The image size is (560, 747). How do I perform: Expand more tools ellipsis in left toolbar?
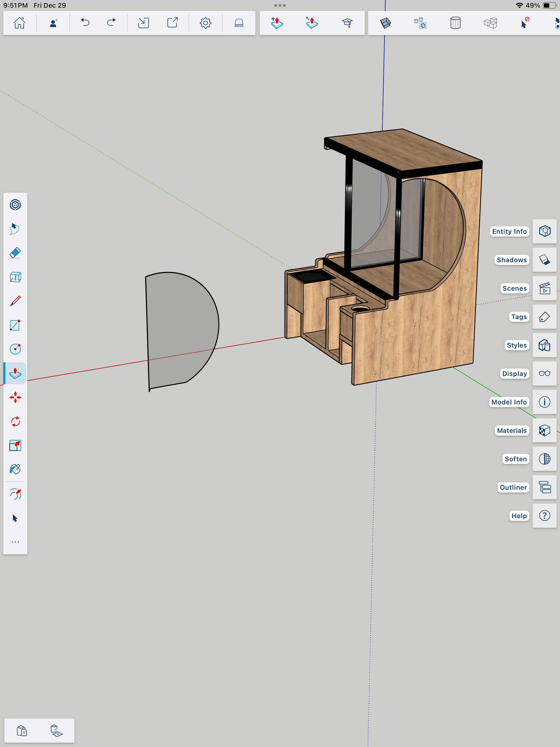[15, 542]
